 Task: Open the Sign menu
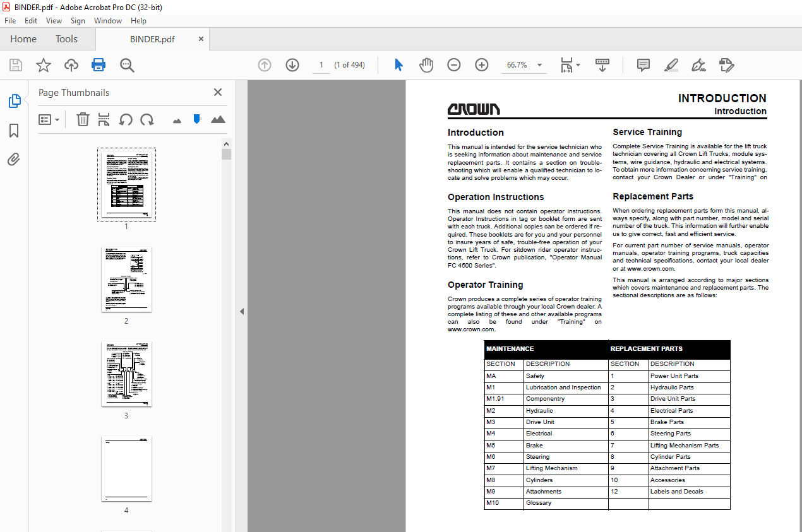point(78,21)
